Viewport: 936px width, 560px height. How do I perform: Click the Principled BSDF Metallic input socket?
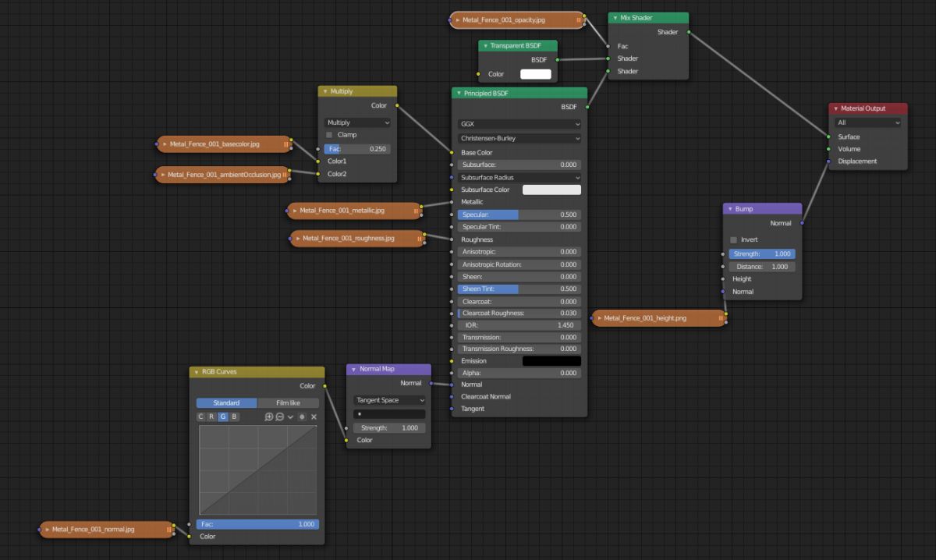tap(452, 202)
